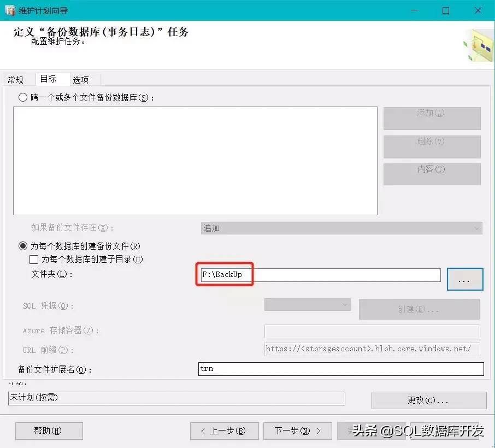Switch to the 常规 tab
495x448 pixels.
pos(15,79)
